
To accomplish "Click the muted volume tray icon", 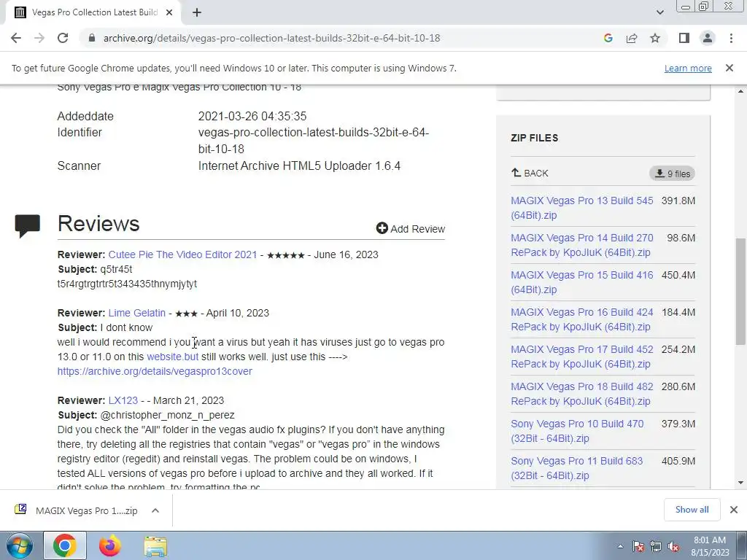I will pyautogui.click(x=673, y=546).
